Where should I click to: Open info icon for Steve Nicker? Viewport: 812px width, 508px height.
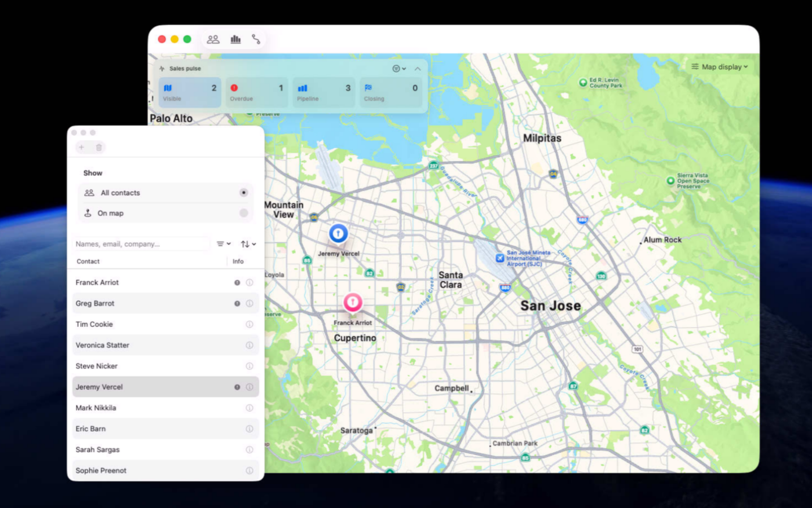[249, 366]
